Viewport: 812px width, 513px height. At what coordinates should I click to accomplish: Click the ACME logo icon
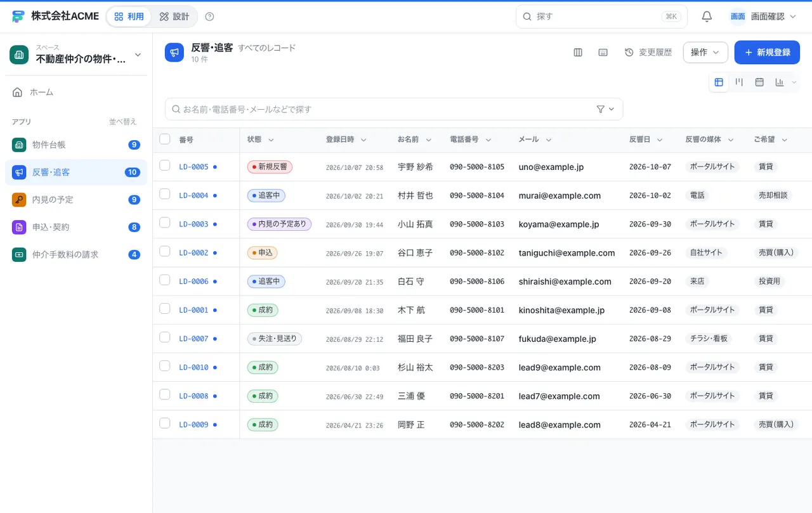(x=18, y=16)
